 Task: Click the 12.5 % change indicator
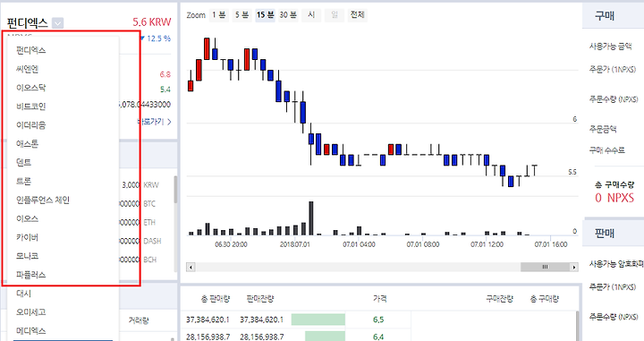pos(156,38)
